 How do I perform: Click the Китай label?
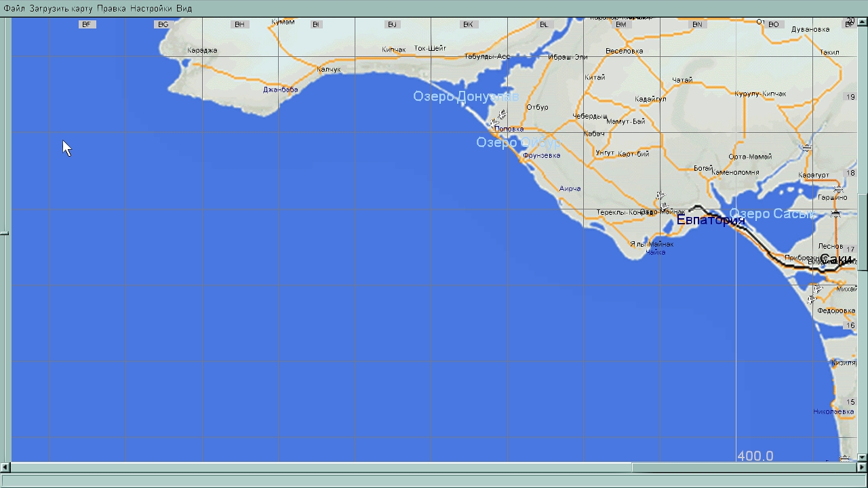pyautogui.click(x=595, y=77)
